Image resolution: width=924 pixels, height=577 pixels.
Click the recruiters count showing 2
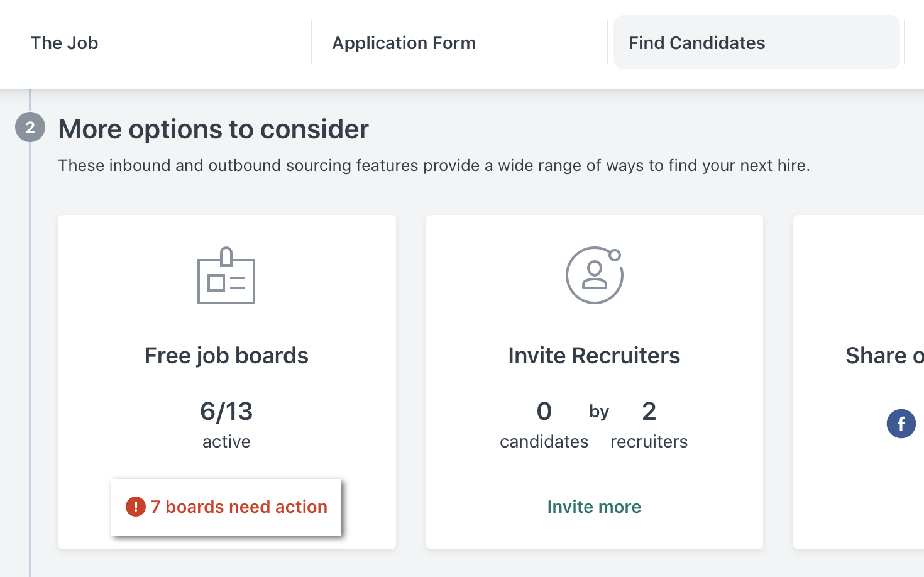[649, 412]
